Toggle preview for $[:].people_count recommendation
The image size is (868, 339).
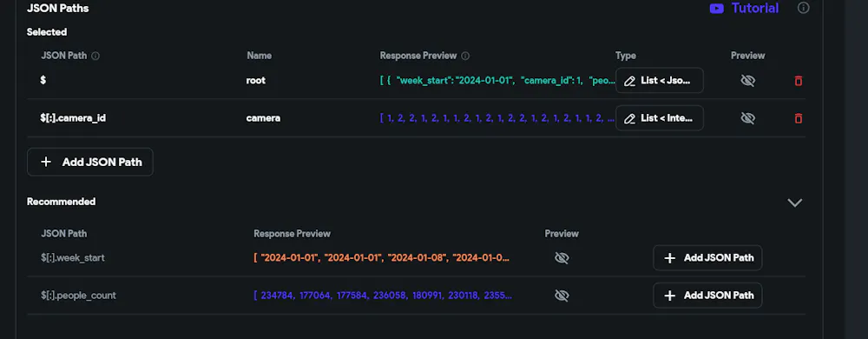click(562, 296)
